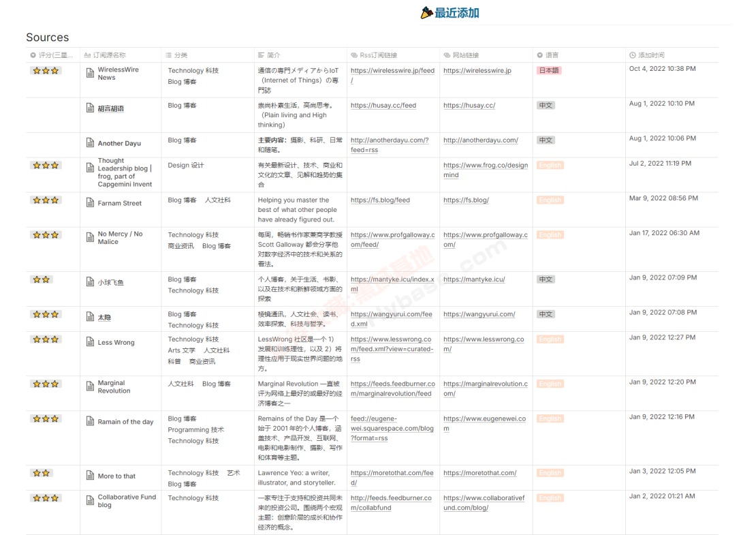Click the Lawrence Yeo description cell

(296, 478)
